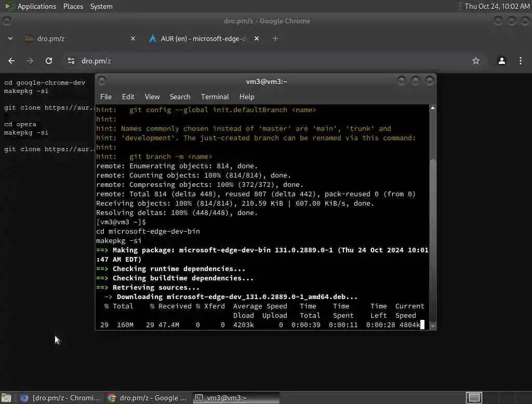This screenshot has height=404, width=532.
Task: Reload the dro.pm/z page
Action: tap(49, 61)
